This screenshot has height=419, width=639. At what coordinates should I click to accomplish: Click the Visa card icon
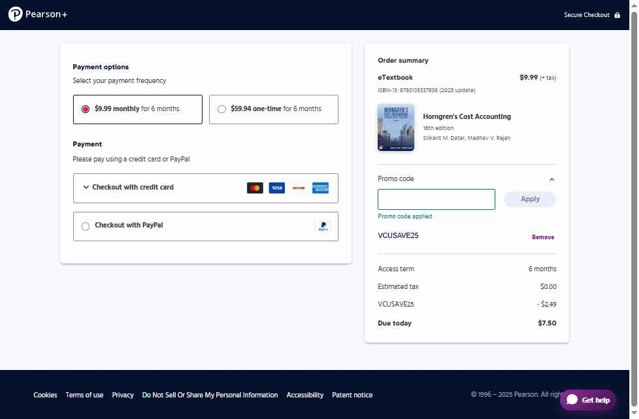point(277,188)
